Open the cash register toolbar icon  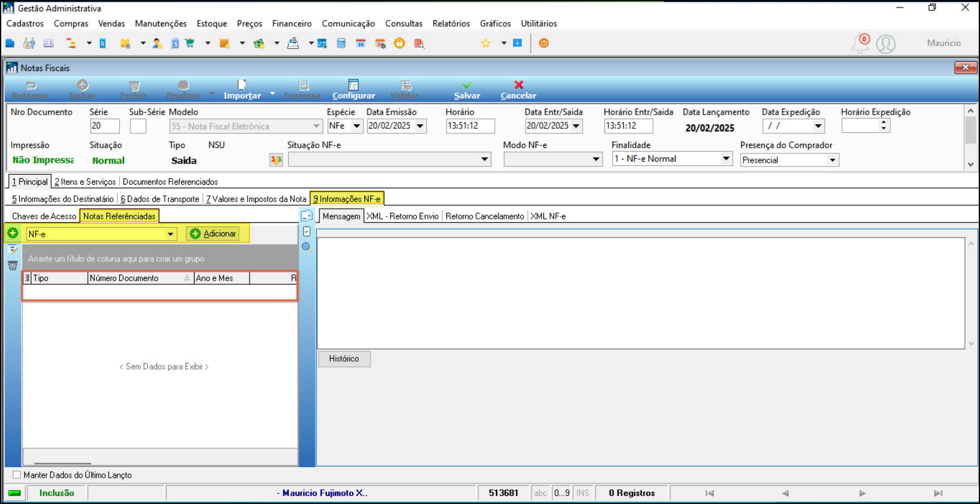point(293,43)
